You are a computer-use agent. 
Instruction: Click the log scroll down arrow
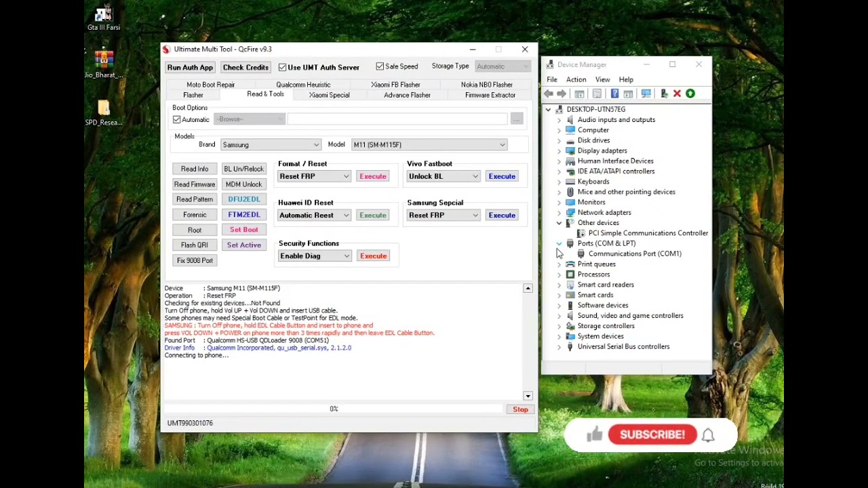click(x=528, y=396)
